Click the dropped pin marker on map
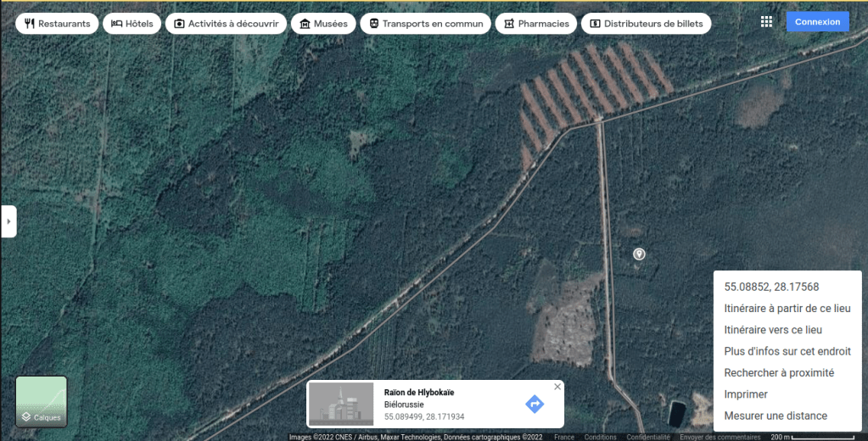 pyautogui.click(x=639, y=254)
